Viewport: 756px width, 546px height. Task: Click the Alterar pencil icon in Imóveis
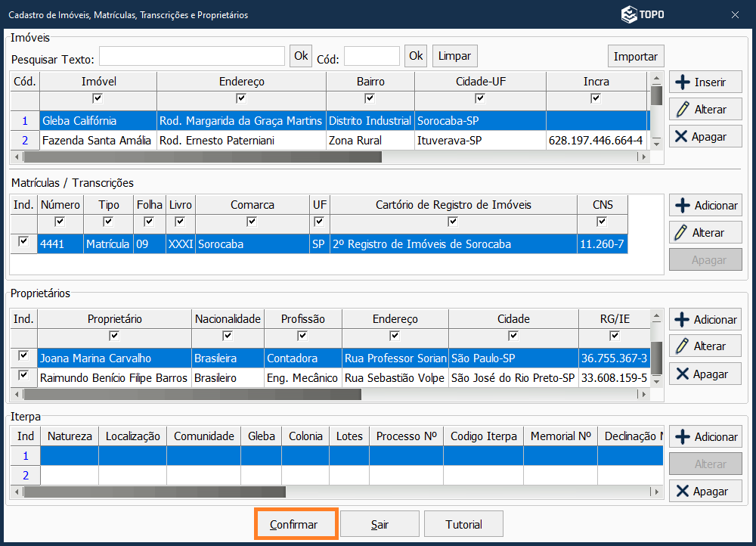click(683, 110)
